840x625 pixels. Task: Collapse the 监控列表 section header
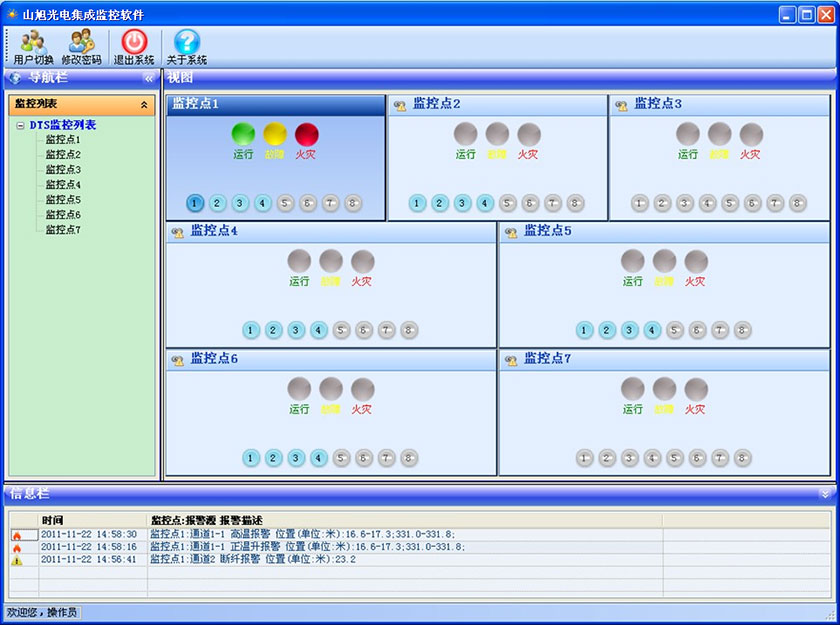coord(143,104)
